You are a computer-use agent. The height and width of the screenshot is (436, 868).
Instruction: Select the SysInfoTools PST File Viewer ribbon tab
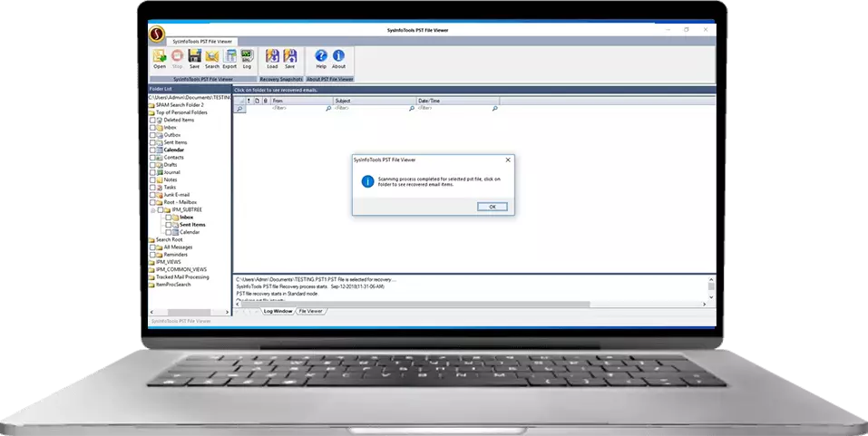point(202,42)
